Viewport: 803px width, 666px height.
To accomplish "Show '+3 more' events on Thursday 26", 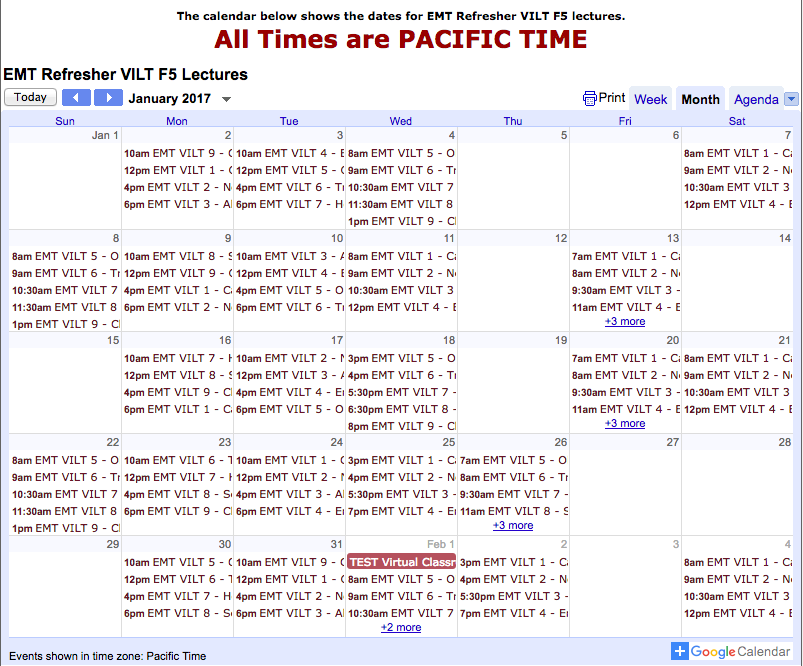I will (x=513, y=526).
